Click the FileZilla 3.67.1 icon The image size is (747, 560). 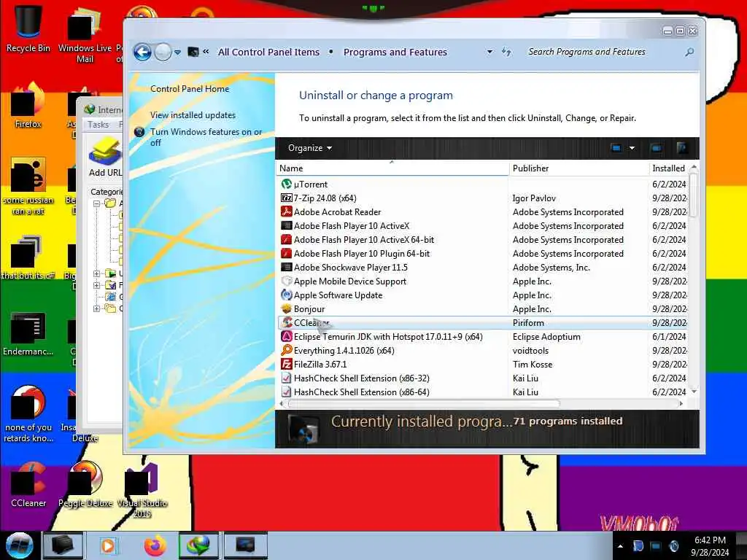point(286,364)
